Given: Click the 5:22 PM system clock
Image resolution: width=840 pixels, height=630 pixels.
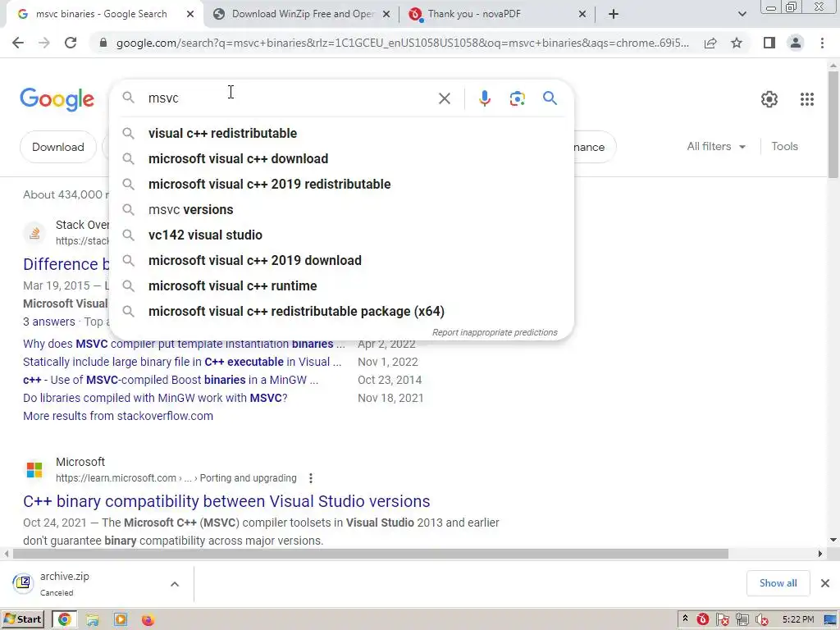Looking at the screenshot, I should [x=797, y=620].
